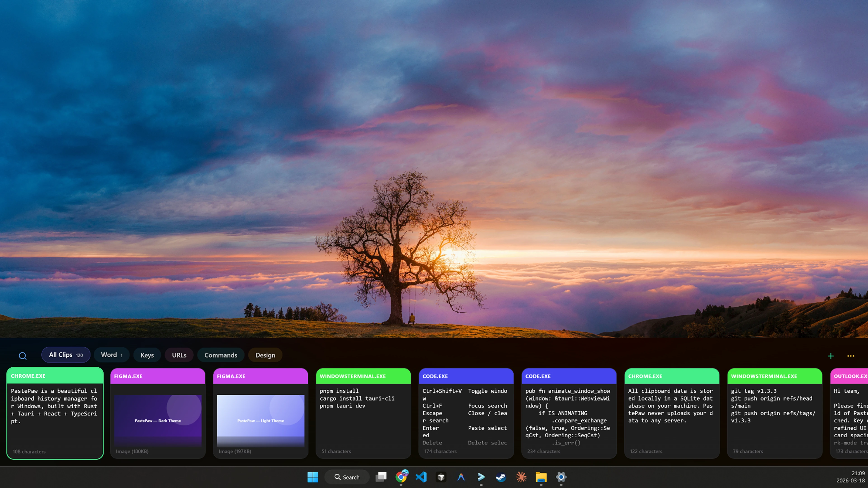
Task: Open File Explorer from the taskbar
Action: (541, 477)
